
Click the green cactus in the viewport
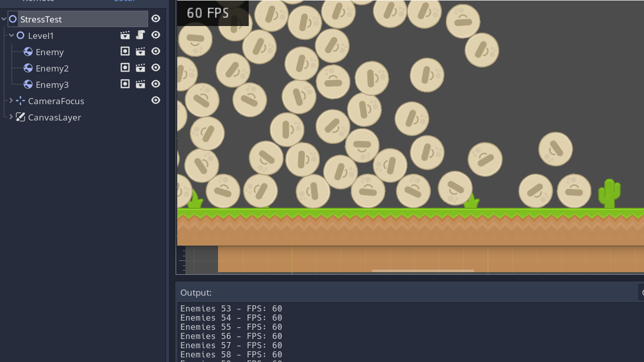(x=609, y=194)
